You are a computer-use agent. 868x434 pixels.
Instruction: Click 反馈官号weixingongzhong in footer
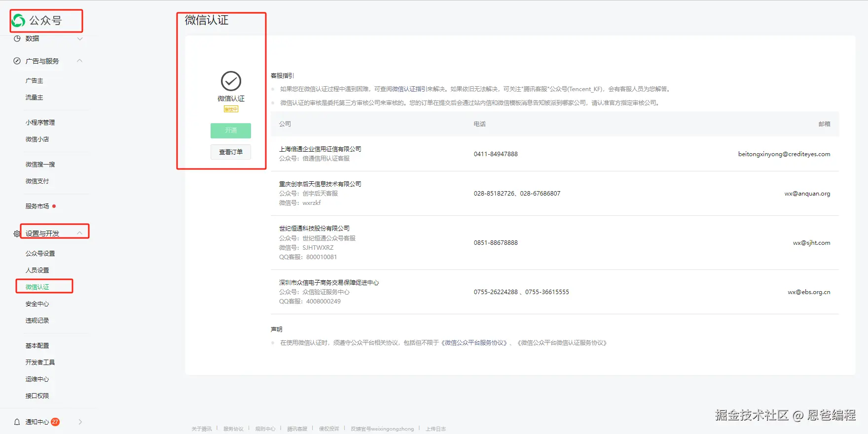click(x=382, y=429)
